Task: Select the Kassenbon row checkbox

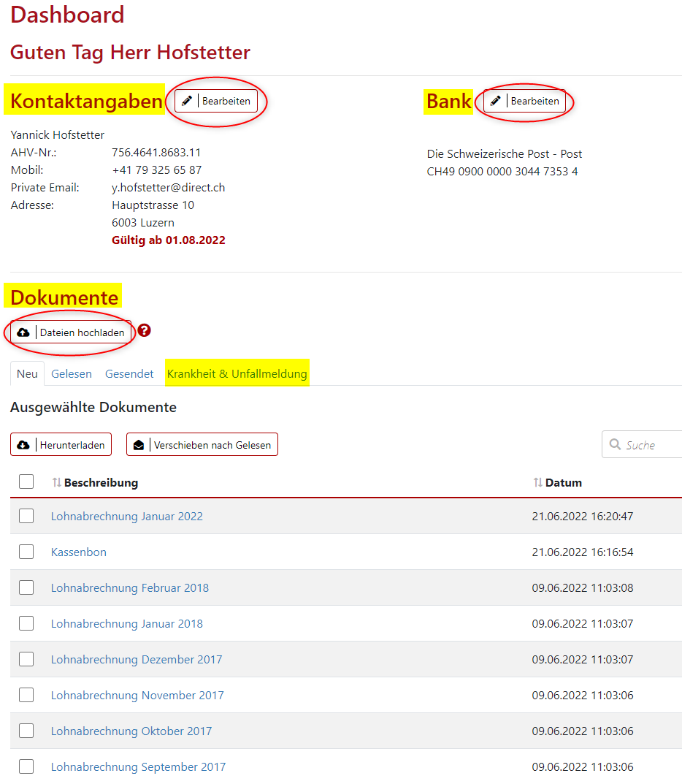Action: 26,552
